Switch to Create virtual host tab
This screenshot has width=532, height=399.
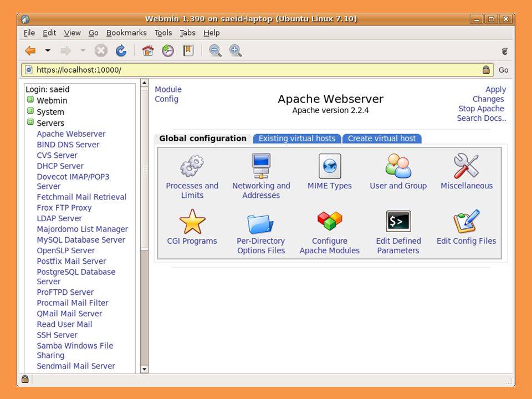point(382,139)
